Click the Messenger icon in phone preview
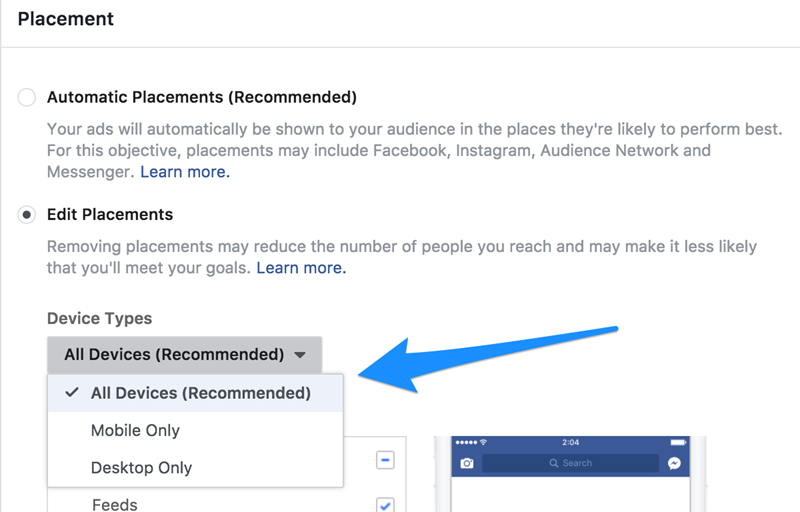 (675, 463)
